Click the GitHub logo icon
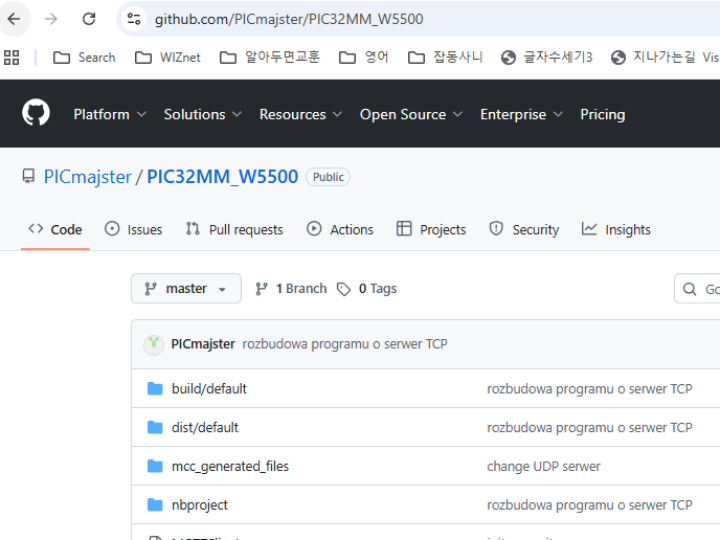Screen dimensions: 720x540 point(36,114)
